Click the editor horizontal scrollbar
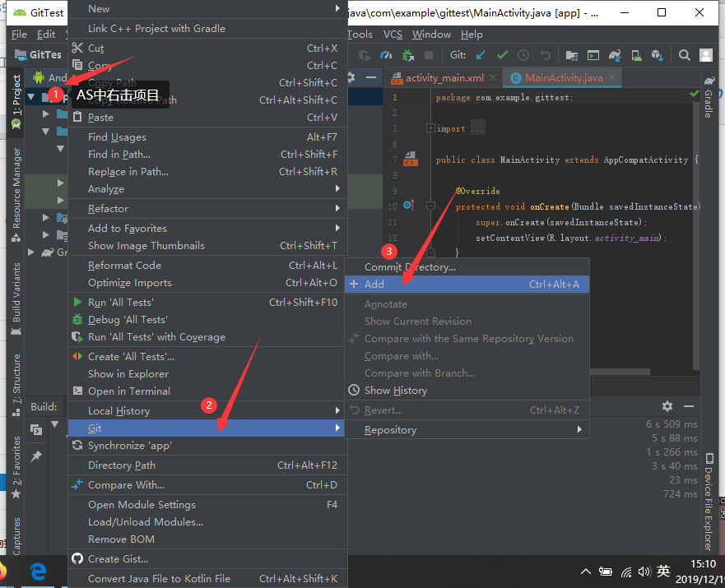The height and width of the screenshot is (588, 725). 620,372
